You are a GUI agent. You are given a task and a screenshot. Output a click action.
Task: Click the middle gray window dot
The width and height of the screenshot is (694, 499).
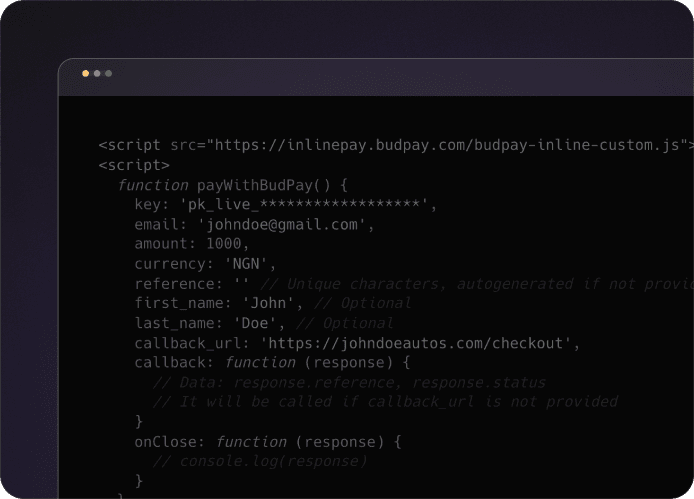pos(97,73)
